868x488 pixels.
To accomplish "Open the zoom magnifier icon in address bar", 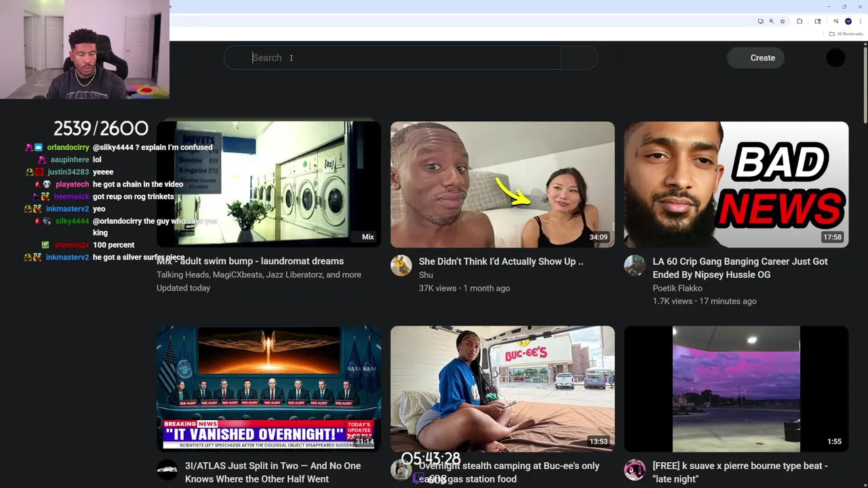I will point(771,22).
